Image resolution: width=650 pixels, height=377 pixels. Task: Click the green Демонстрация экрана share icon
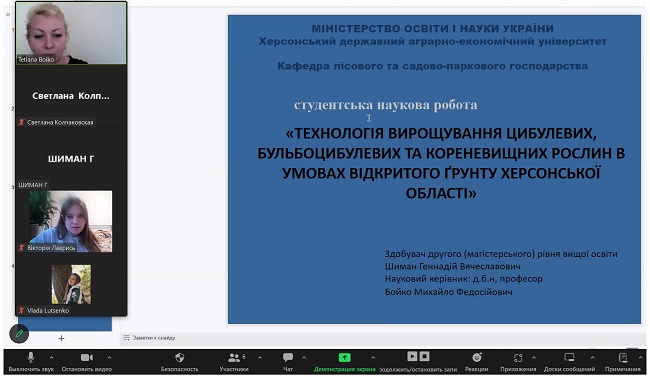pos(344,357)
